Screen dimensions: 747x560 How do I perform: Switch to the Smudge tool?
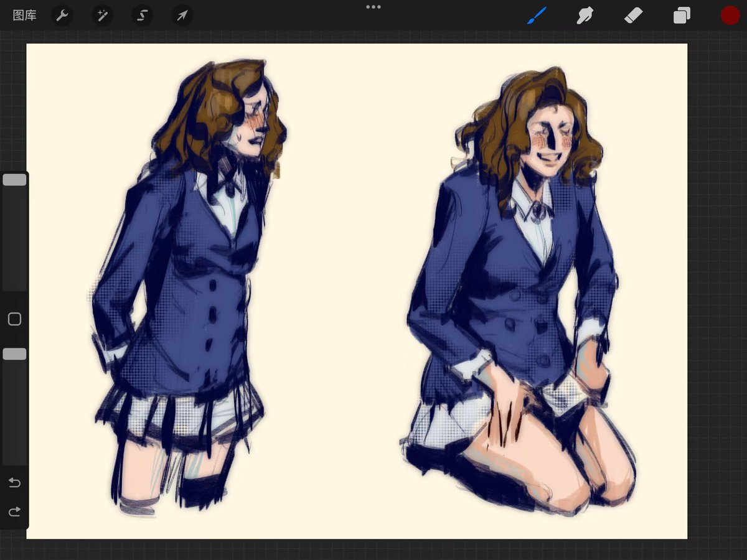click(585, 15)
